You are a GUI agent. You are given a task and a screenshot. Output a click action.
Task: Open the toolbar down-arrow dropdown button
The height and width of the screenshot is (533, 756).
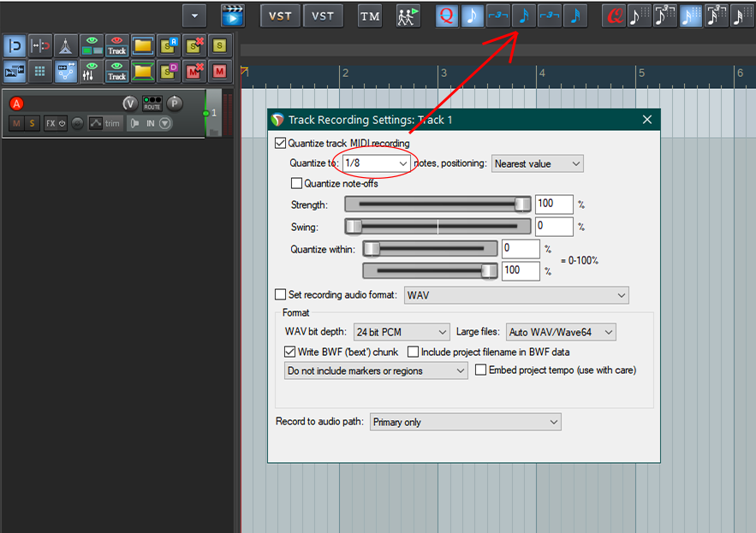(x=194, y=16)
